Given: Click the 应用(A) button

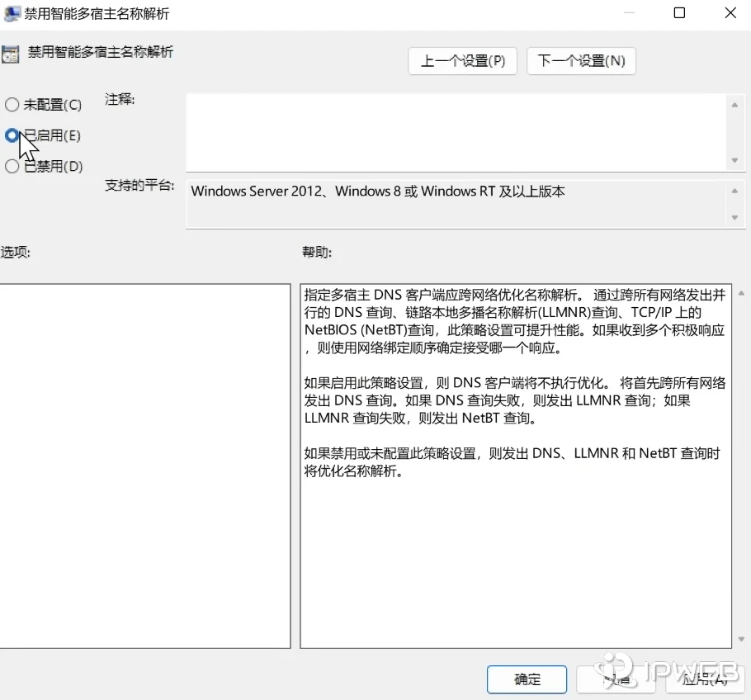Looking at the screenshot, I should click(704, 679).
